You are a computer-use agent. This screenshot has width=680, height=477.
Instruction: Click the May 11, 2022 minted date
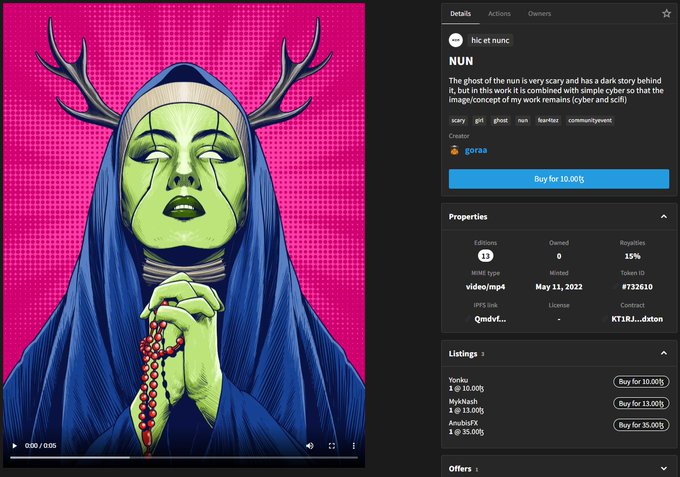coord(559,287)
